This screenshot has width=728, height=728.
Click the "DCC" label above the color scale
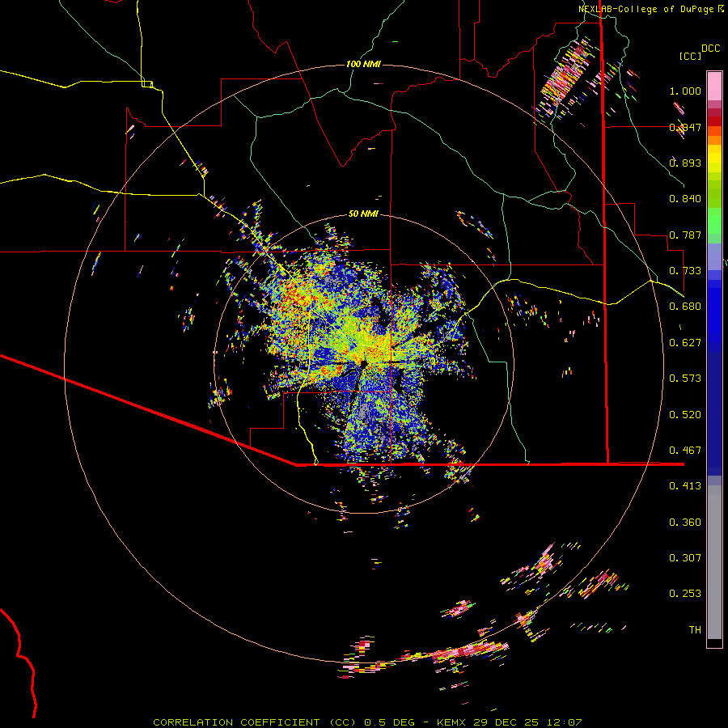(711, 49)
